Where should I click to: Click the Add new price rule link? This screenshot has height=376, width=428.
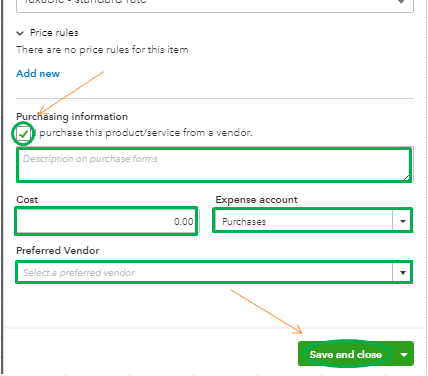click(x=38, y=73)
